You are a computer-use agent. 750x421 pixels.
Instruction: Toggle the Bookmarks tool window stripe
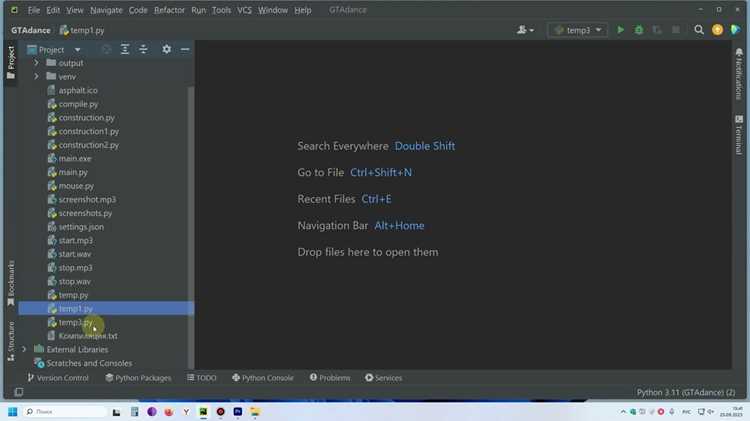[11, 283]
